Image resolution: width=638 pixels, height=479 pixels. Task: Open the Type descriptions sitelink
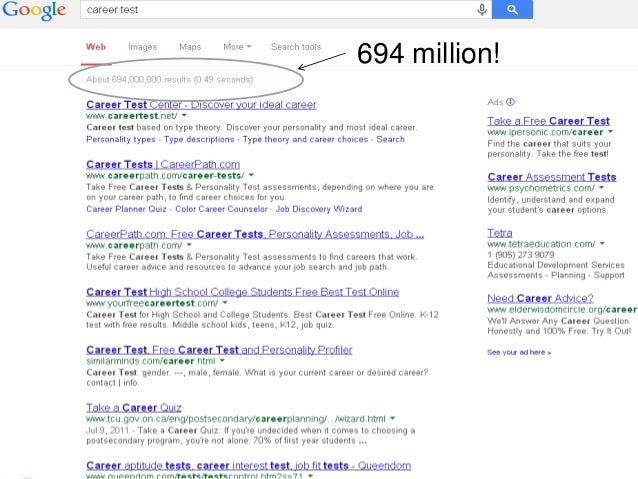[199, 139]
